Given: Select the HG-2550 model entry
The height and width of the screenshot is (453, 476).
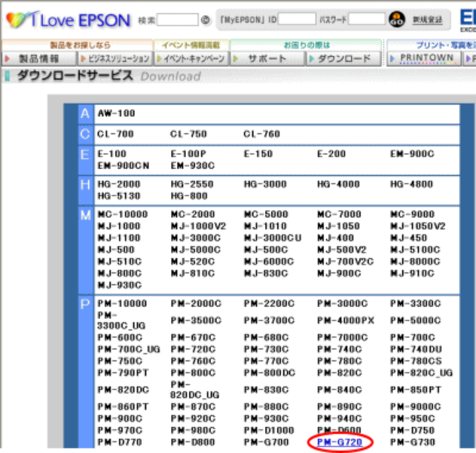Looking at the screenshot, I should [x=192, y=184].
